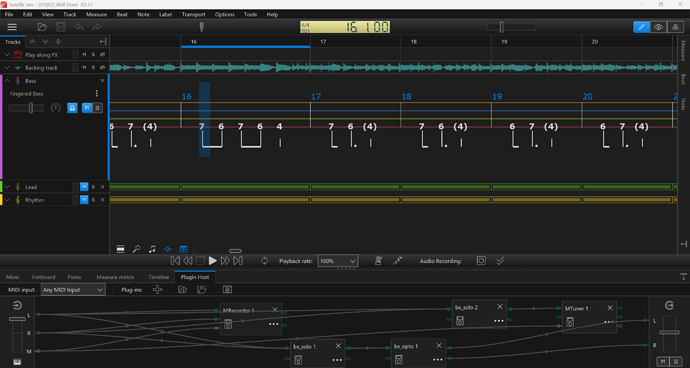Start playback with the play button
Viewport: 690px width, 368px height.
[213, 261]
